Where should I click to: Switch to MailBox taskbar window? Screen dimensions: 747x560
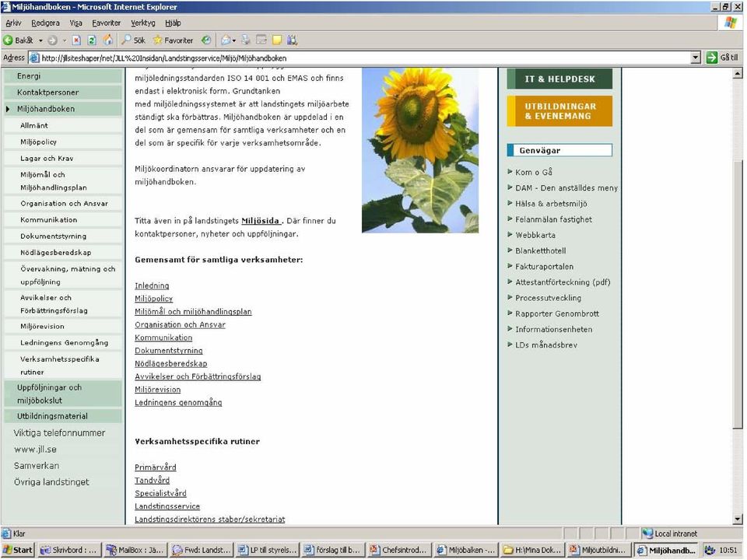point(135,551)
